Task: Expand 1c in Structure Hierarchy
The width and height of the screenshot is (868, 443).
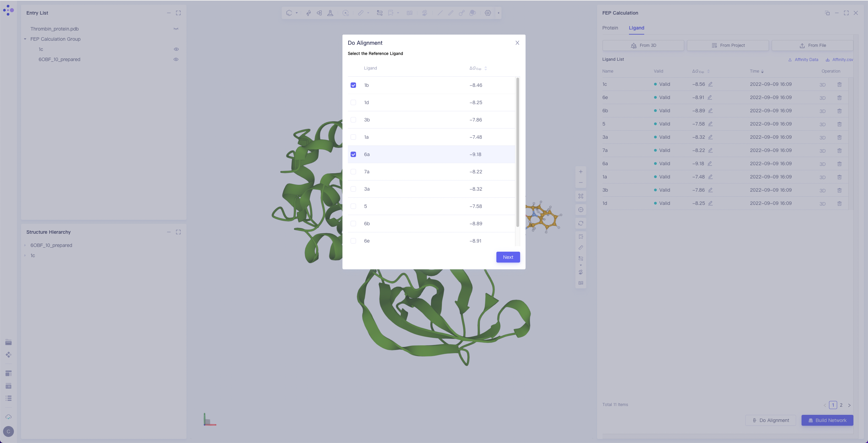Action: 25,255
